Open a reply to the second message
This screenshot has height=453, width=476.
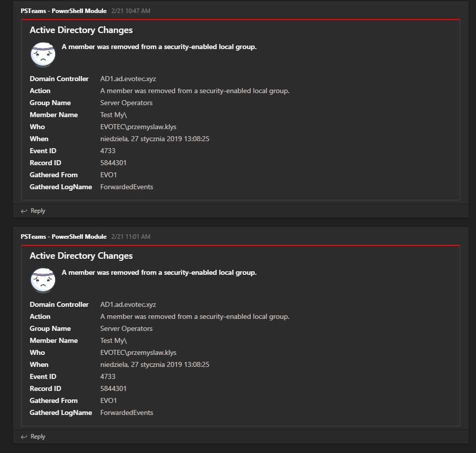(38, 436)
